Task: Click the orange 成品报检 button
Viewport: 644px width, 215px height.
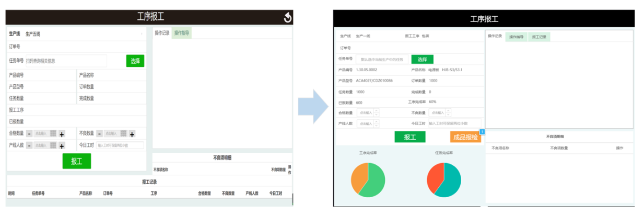Action: point(465,137)
